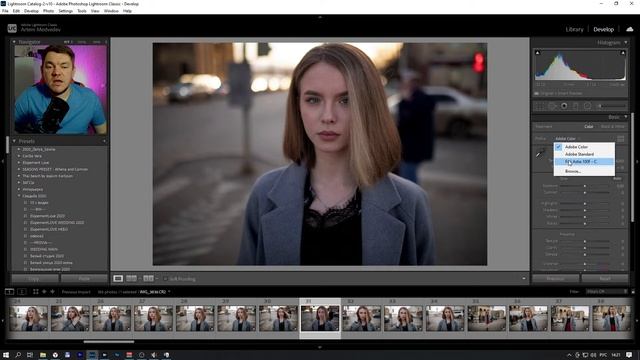640x360 pixels.
Task: Select filmstrip thumbnail number 38
Action: pos(611,318)
